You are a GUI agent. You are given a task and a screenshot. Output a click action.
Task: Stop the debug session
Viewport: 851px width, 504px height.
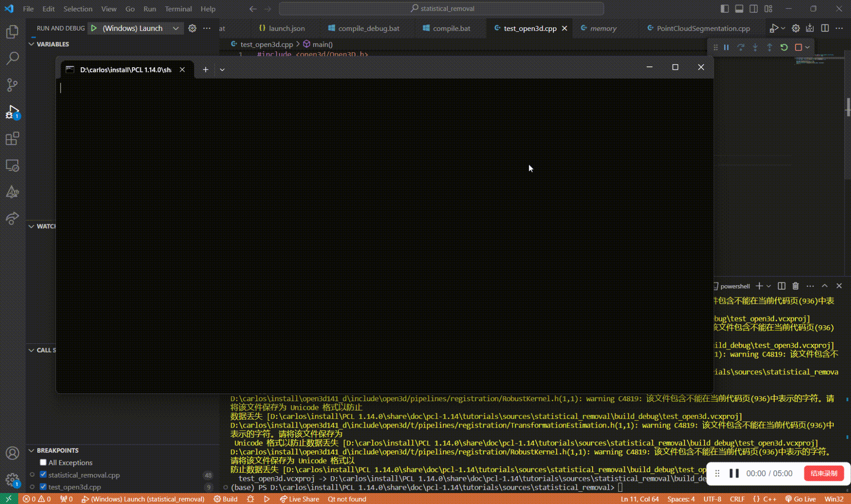click(798, 47)
